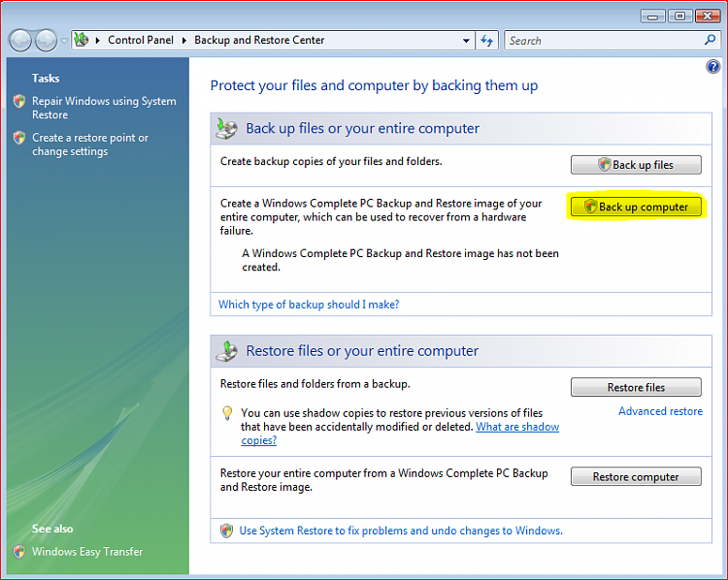Open Which type of backup should I make
The height and width of the screenshot is (580, 728).
309,305
